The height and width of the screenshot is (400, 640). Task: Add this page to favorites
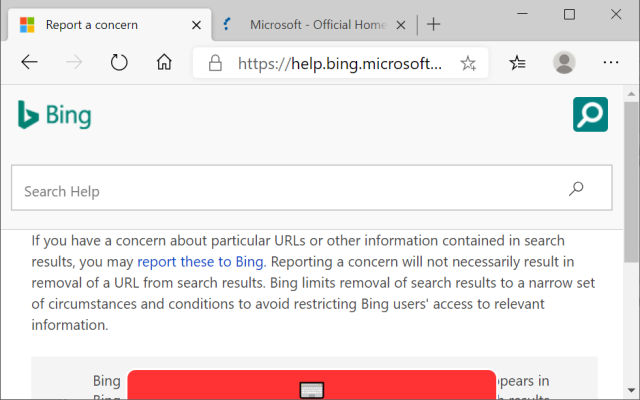coord(468,63)
